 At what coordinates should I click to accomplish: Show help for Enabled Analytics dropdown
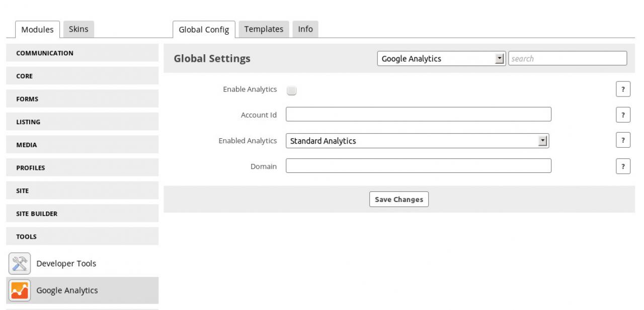point(623,141)
